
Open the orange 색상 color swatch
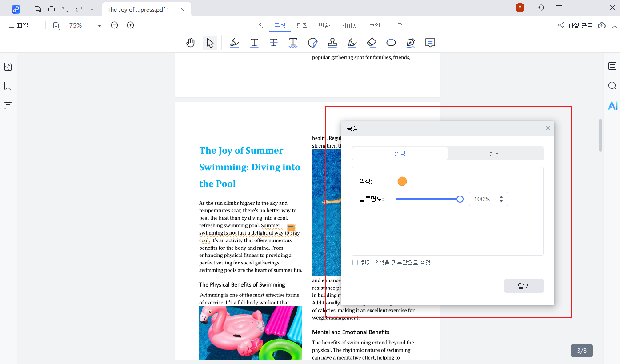click(x=402, y=181)
